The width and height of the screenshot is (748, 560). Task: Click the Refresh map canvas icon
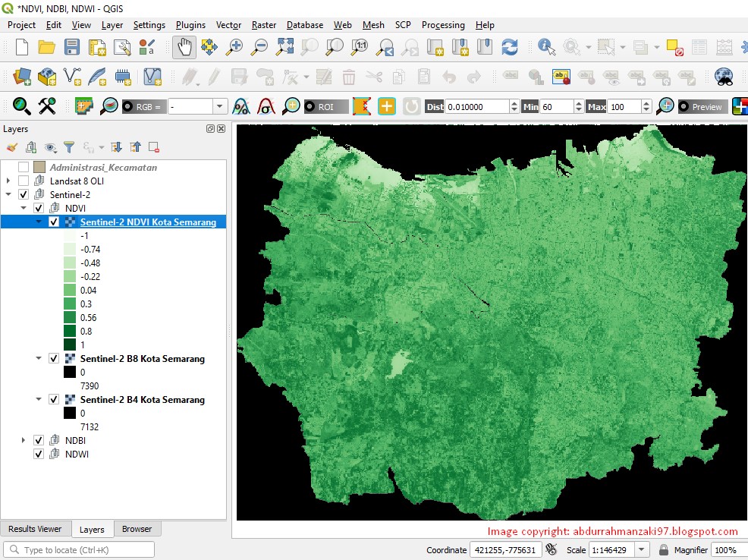511,47
